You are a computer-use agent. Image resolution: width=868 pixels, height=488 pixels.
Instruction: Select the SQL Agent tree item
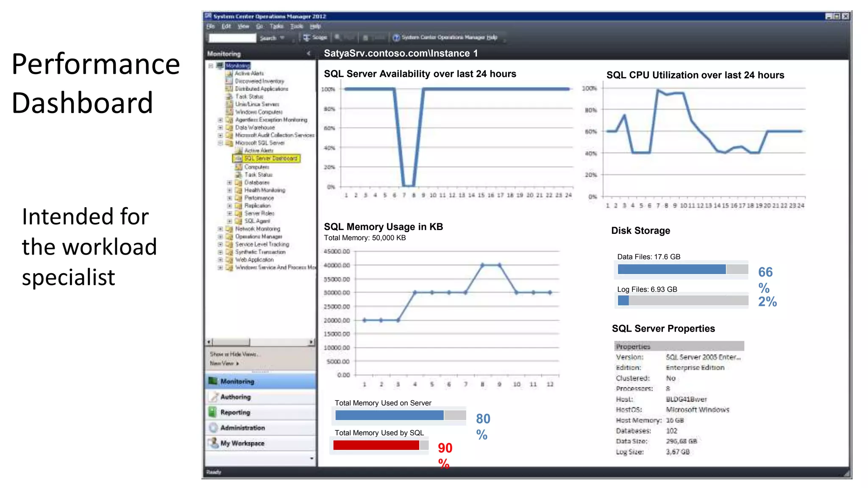[257, 221]
